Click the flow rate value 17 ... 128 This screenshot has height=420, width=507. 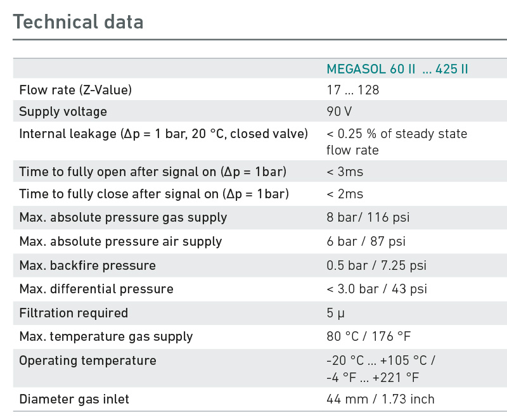pyautogui.click(x=352, y=90)
